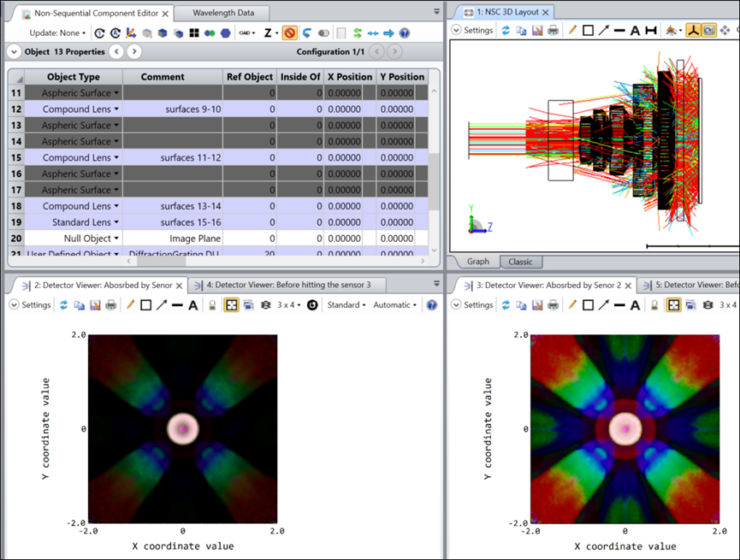Viewport: 740px width, 560px height.
Task: Click Update All Windows icon in component editor
Action: (115, 33)
